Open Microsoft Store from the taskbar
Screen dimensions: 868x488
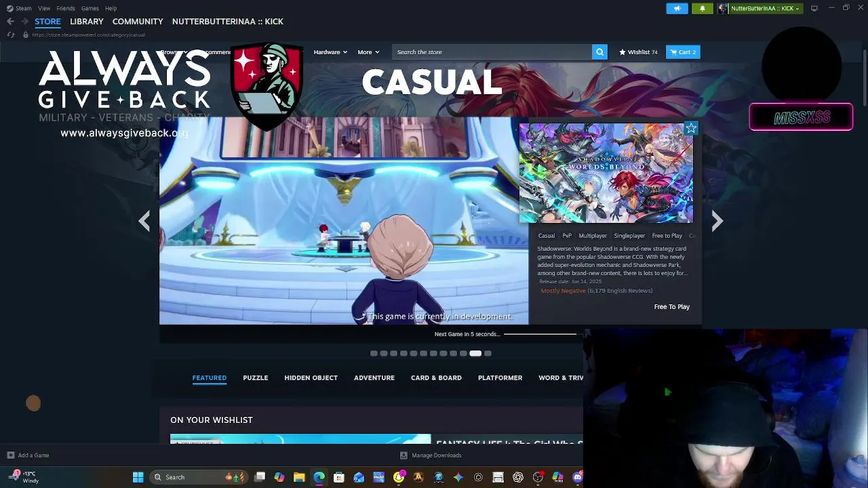point(339,477)
